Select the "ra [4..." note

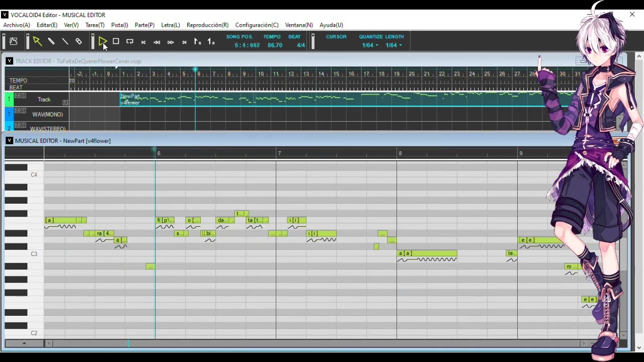point(105,233)
